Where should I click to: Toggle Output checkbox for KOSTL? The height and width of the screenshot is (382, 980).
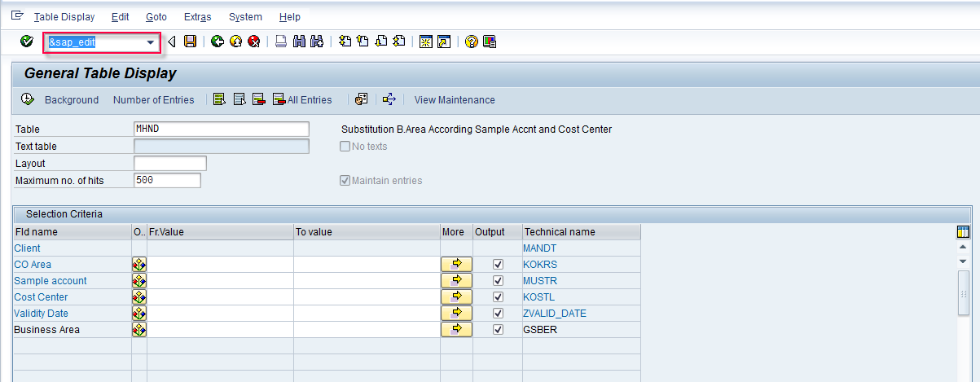(x=498, y=297)
